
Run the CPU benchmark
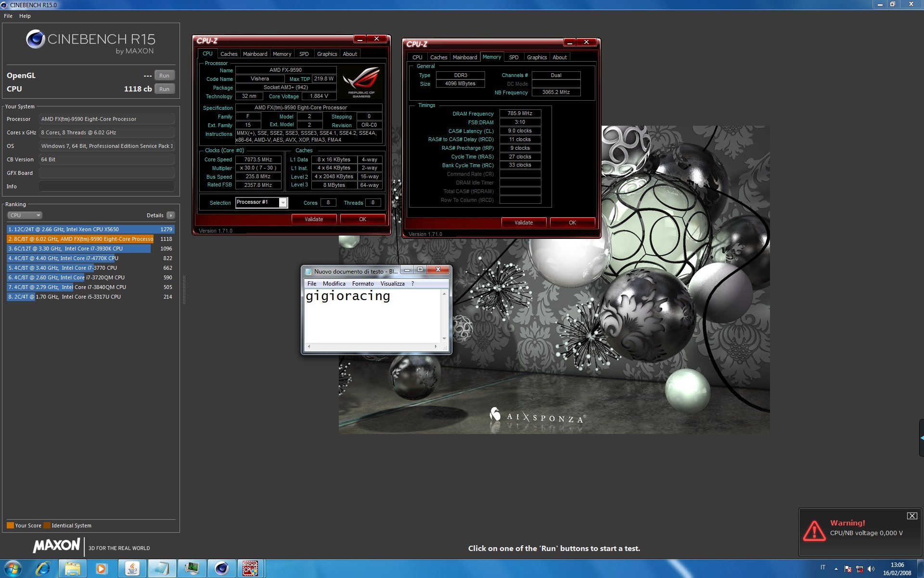tap(164, 89)
